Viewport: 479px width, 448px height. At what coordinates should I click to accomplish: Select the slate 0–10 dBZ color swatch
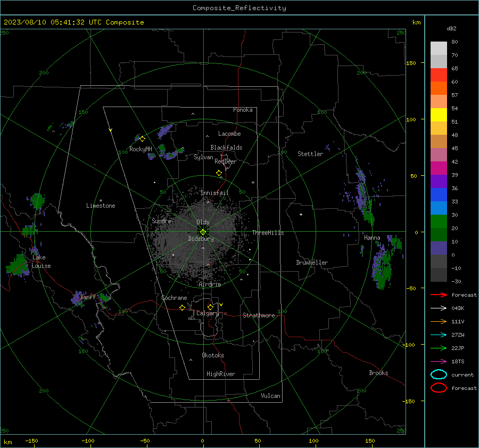tap(439, 248)
